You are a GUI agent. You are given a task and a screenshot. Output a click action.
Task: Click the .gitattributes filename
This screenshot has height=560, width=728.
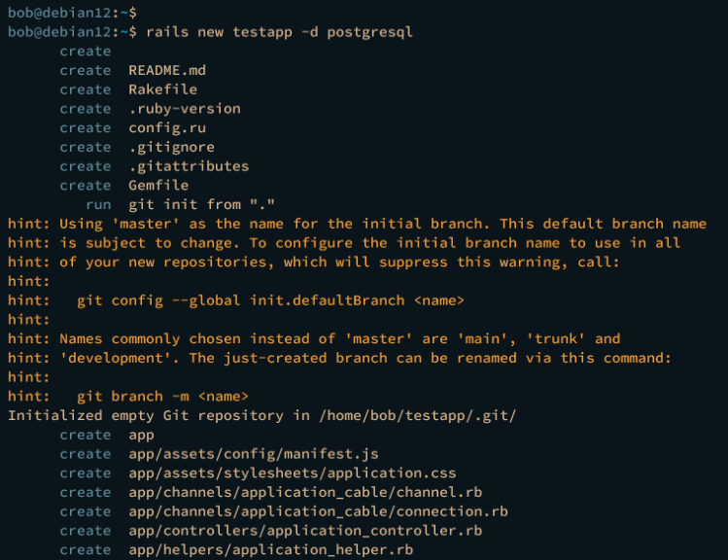pyautogui.click(x=189, y=166)
